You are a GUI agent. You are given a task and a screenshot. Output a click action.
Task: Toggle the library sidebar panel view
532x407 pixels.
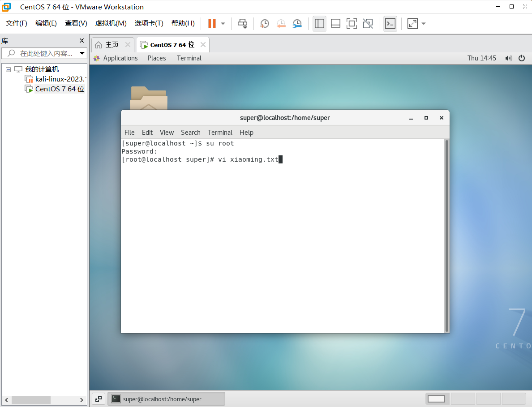(319, 23)
